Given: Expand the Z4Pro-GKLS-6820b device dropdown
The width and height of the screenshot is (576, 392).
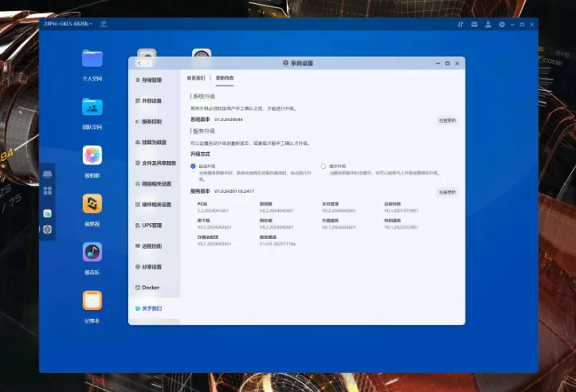Looking at the screenshot, I should click(x=68, y=24).
